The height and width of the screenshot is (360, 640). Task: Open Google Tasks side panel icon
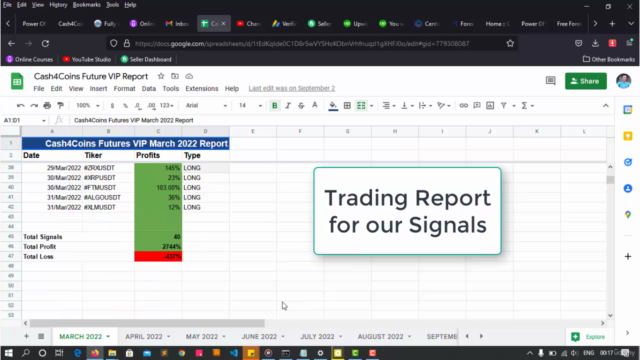pos(628,162)
